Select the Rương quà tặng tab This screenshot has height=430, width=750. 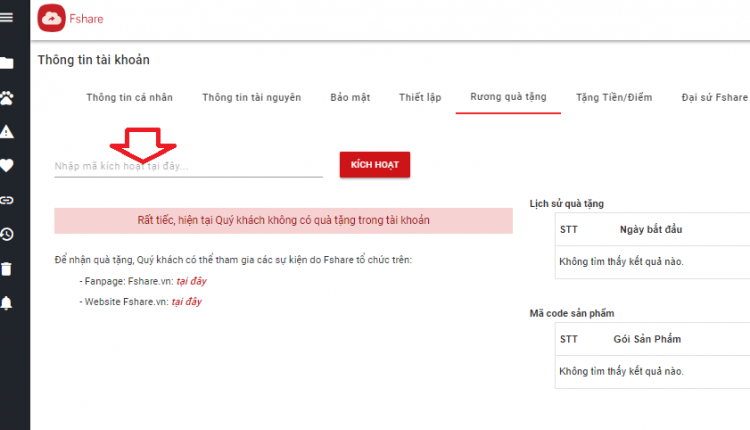point(508,97)
